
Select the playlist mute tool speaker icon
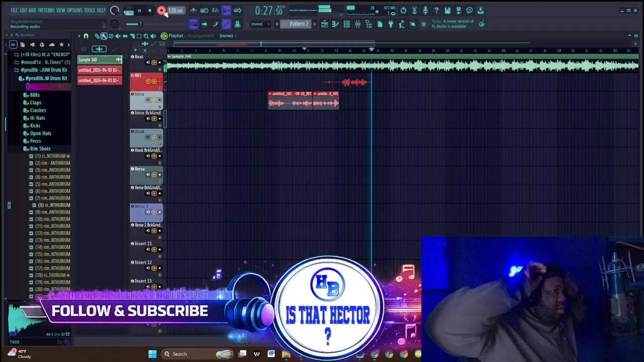[x=118, y=36]
